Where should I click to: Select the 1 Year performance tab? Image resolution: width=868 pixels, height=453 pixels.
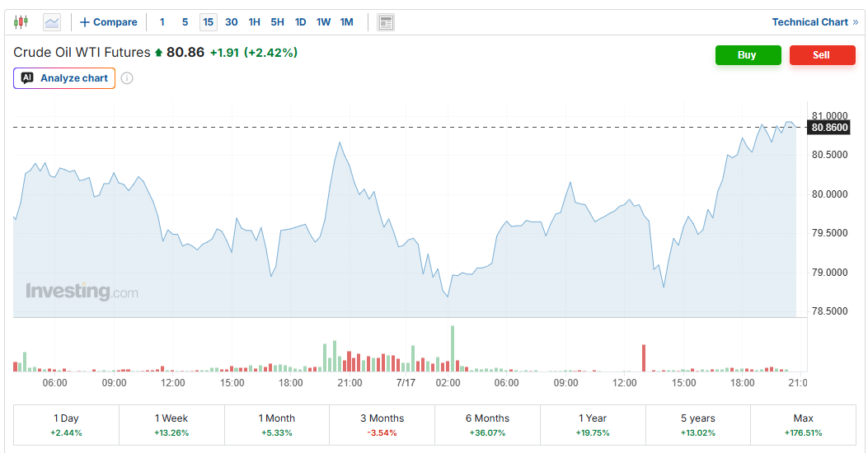[x=593, y=425]
